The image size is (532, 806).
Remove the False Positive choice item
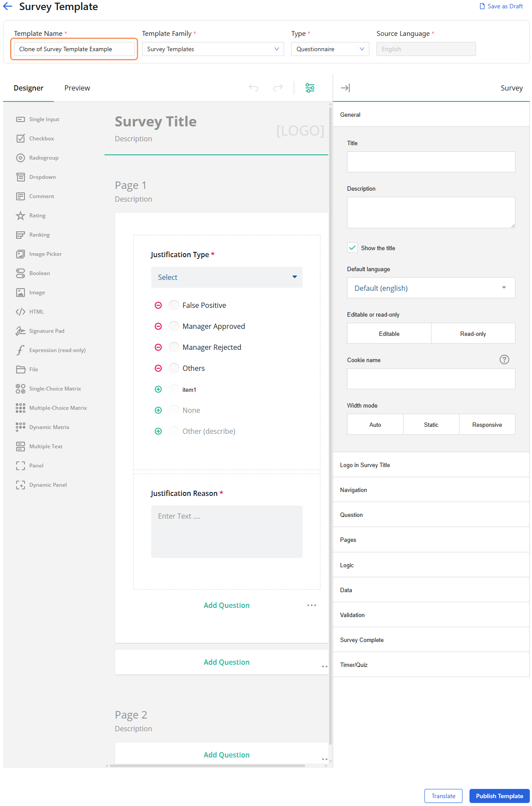158,305
